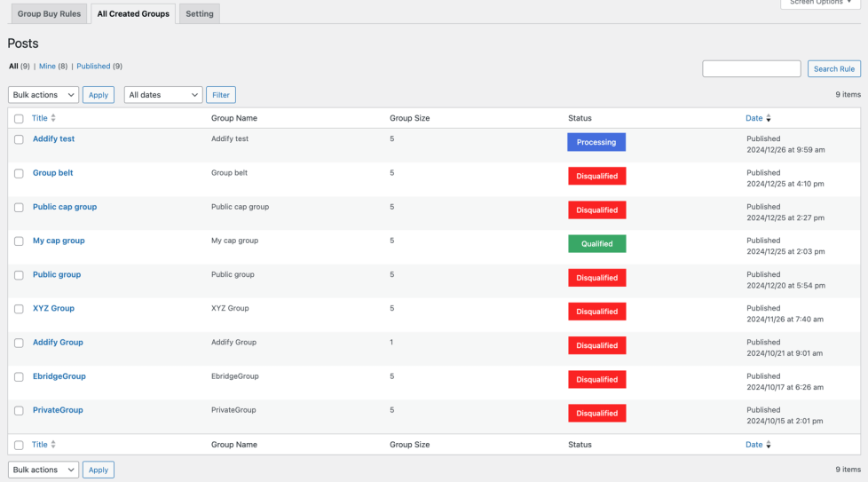Click the Disqualified badge for Group belt
This screenshot has width=868, height=482.
coord(596,176)
